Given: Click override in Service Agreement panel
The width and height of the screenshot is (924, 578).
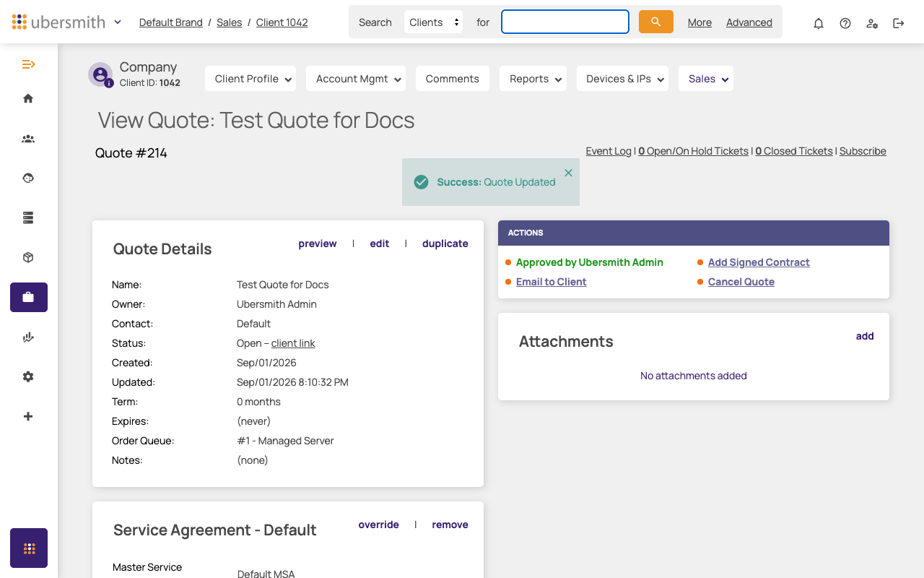Looking at the screenshot, I should tap(379, 525).
